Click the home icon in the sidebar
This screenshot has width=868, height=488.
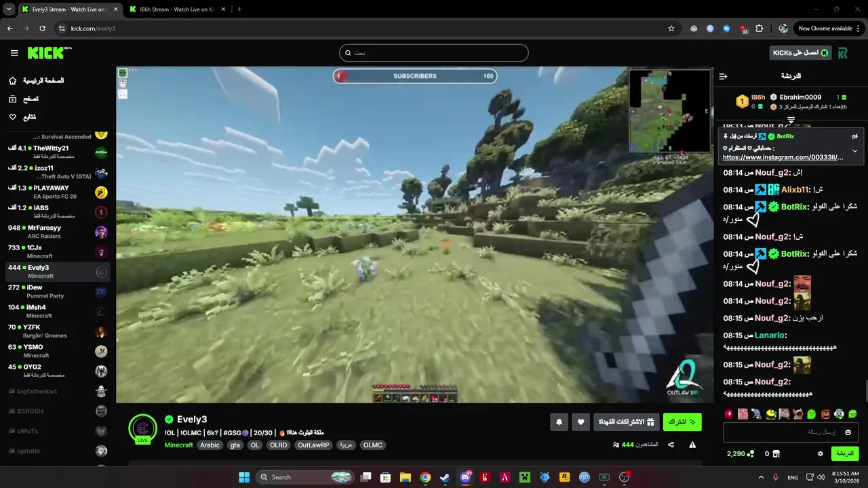[12, 81]
